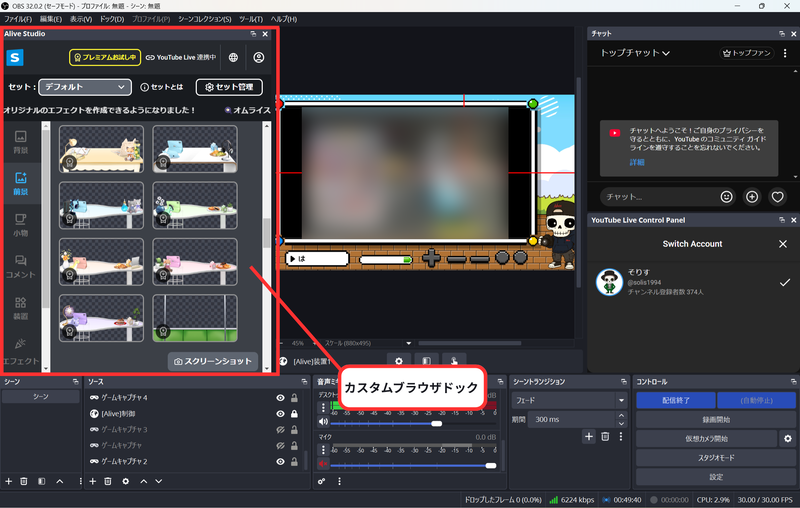
Task: Open advanced audio properties gears icon
Action: (321, 481)
